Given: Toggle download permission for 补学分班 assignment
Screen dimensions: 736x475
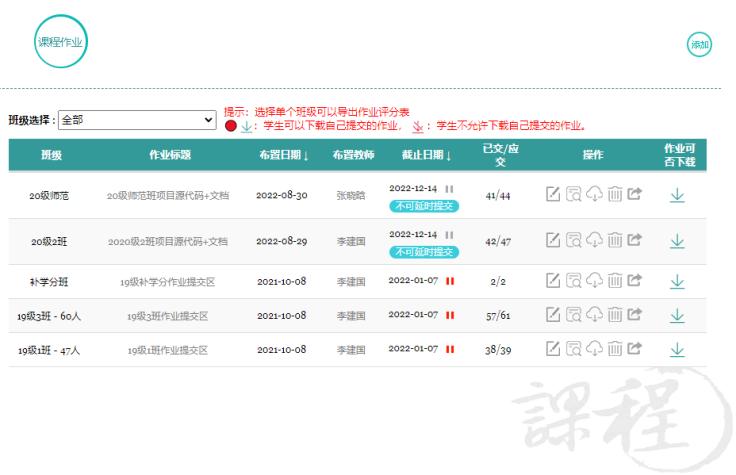Looking at the screenshot, I should [677, 282].
